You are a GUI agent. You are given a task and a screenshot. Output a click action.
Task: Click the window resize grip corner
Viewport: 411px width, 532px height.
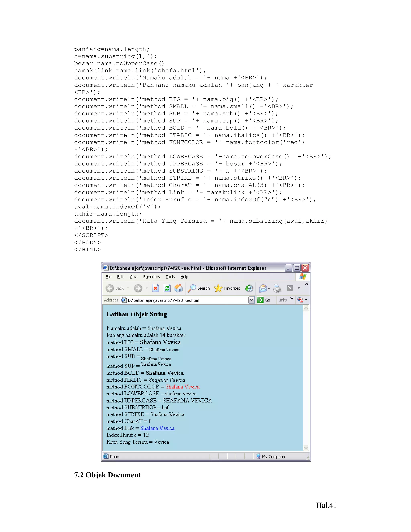[307, 458]
